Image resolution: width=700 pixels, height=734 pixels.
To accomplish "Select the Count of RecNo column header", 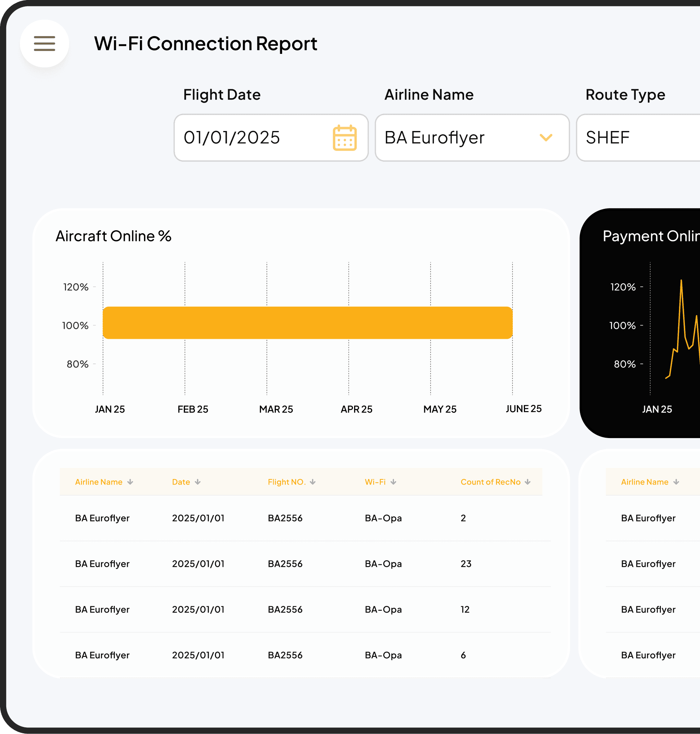I will point(490,482).
